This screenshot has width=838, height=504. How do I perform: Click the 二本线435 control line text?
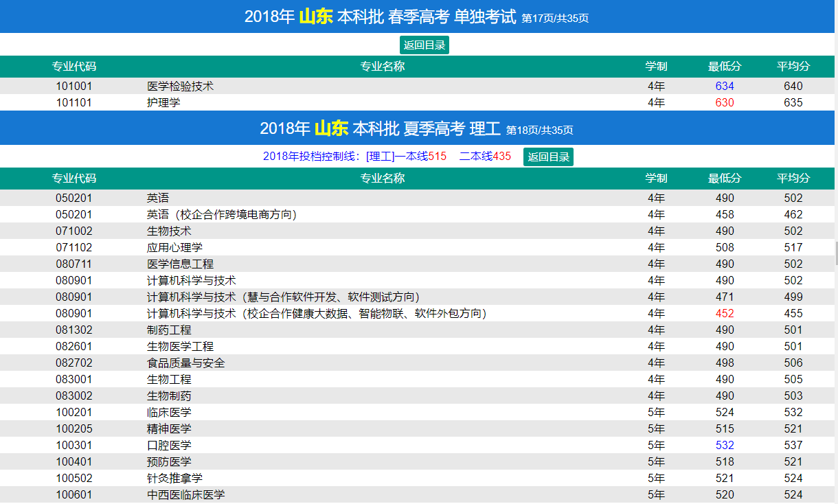485,157
